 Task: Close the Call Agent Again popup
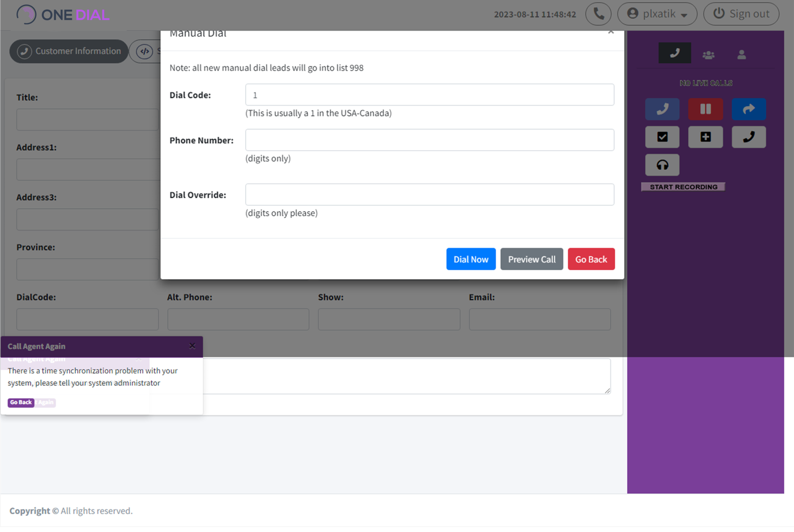coord(192,346)
